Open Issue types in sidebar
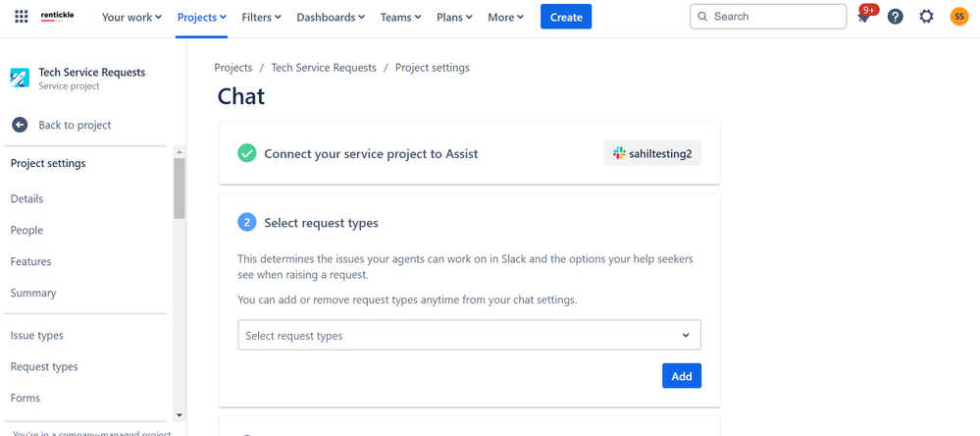 point(37,335)
